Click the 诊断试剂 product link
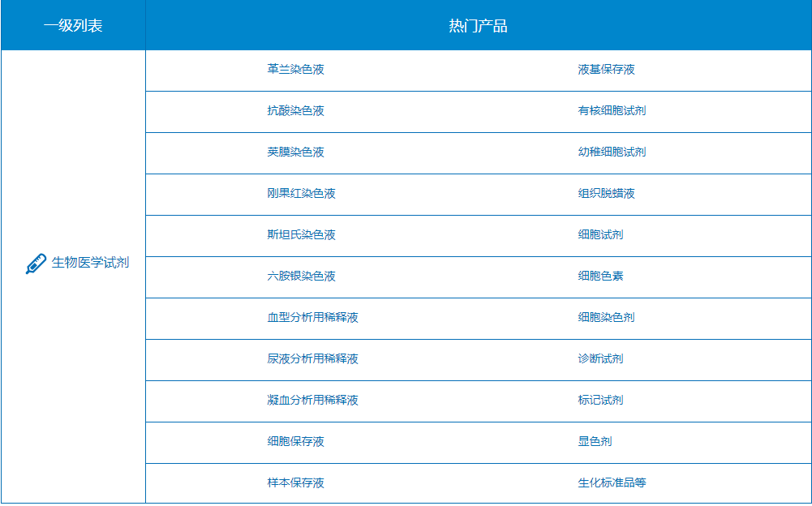Image resolution: width=812 pixels, height=506 pixels. 600,359
